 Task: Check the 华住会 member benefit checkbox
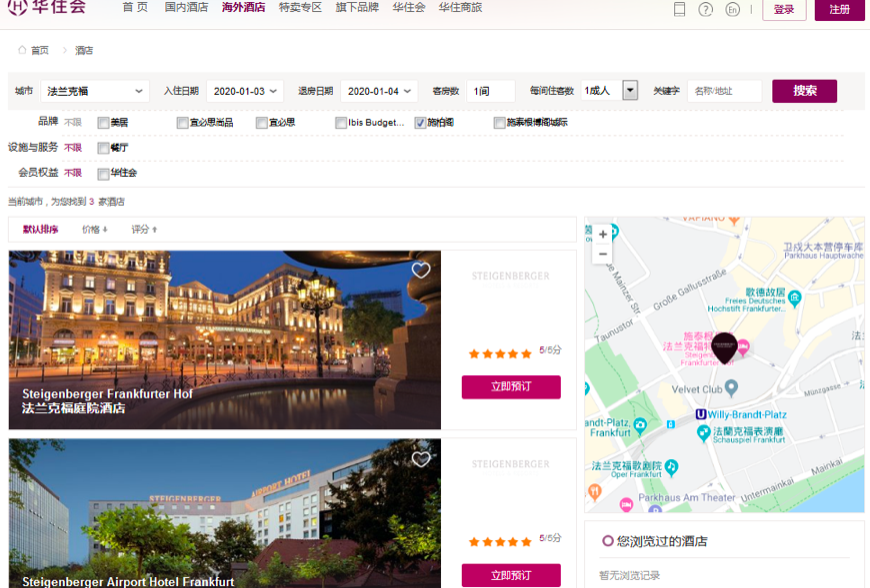(103, 174)
